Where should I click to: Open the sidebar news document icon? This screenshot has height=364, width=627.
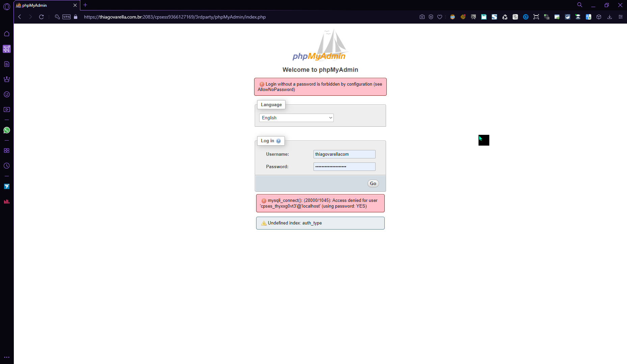pos(7,64)
